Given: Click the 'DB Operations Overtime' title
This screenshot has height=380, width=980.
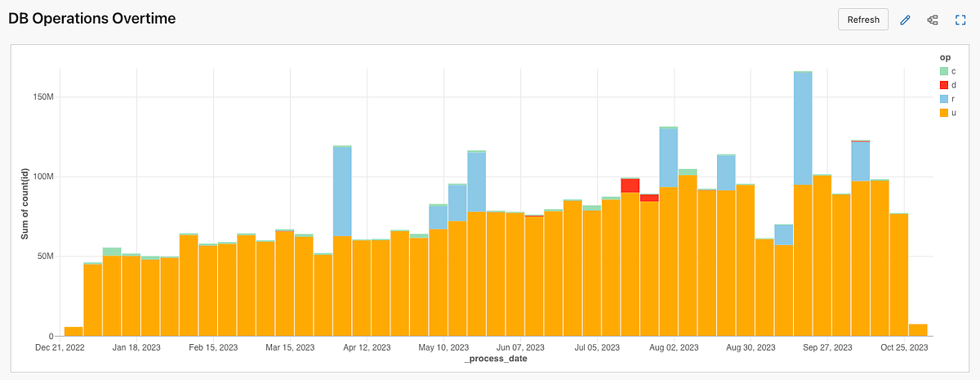Looking at the screenshot, I should (91, 18).
